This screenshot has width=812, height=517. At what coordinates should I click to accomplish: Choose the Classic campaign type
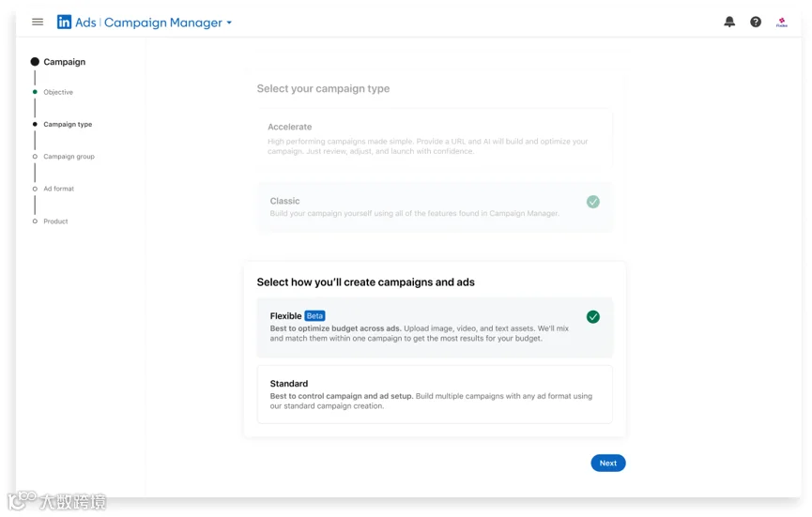click(x=435, y=206)
